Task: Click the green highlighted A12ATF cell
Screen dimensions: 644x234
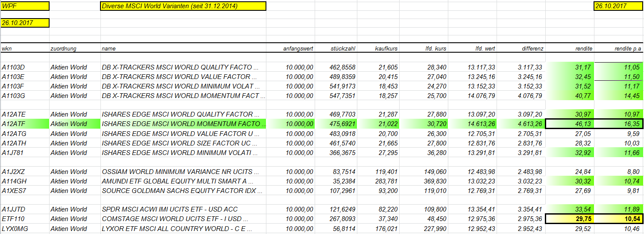Action: [x=25, y=124]
